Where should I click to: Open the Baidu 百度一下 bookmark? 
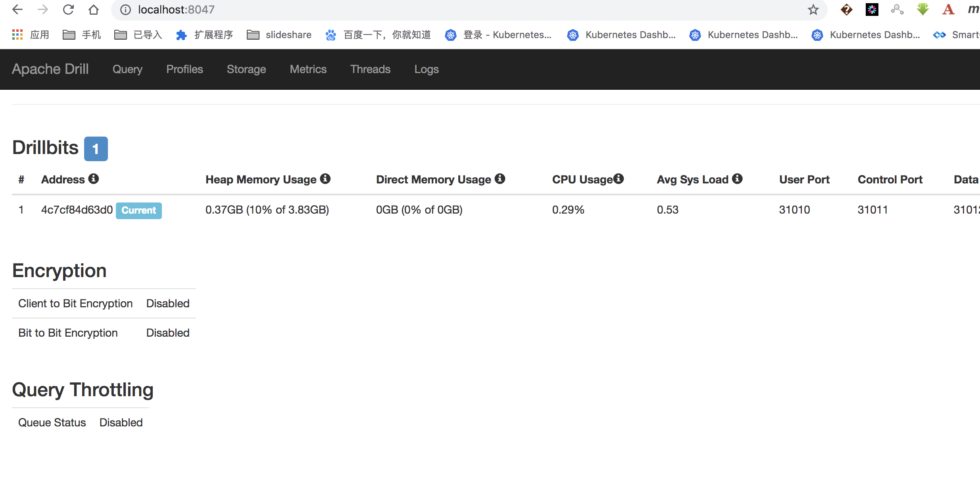click(378, 35)
